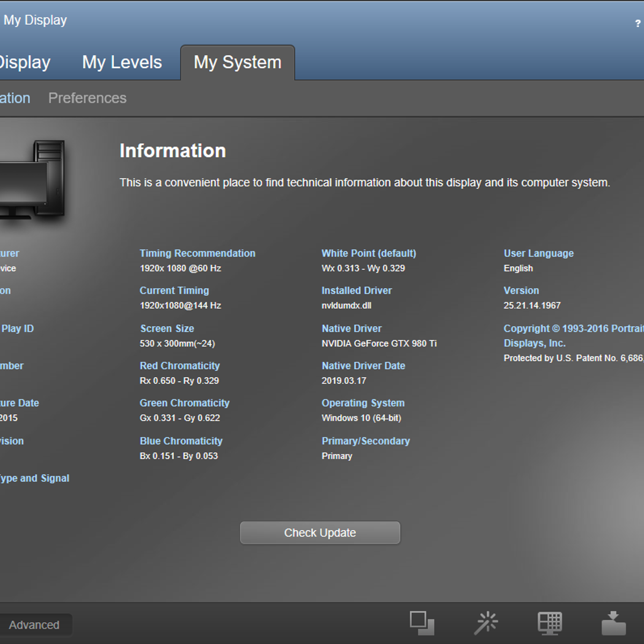The width and height of the screenshot is (644, 644).
Task: Click the Version number 25.21.14.1967
Action: (532, 305)
